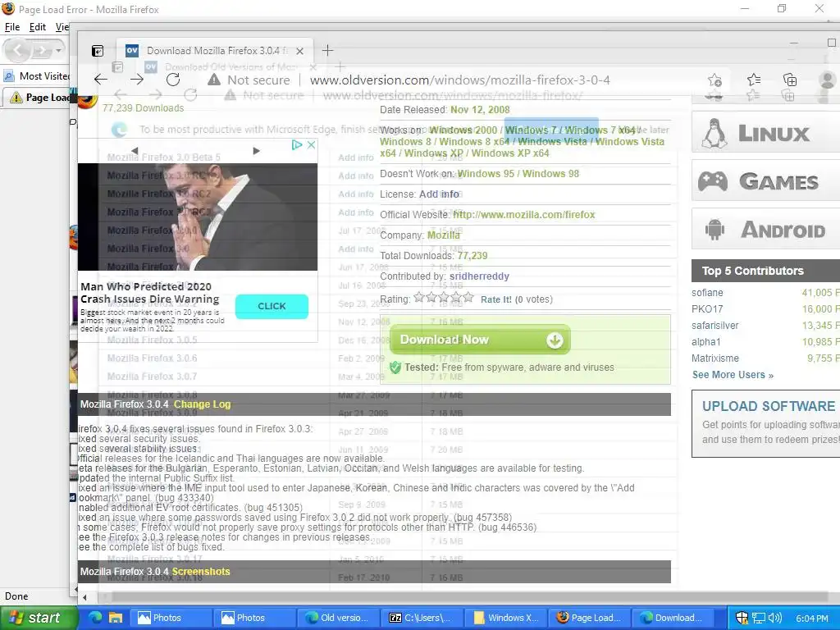Image resolution: width=840 pixels, height=630 pixels.
Task: Show next ad with right arrow
Action: click(256, 151)
